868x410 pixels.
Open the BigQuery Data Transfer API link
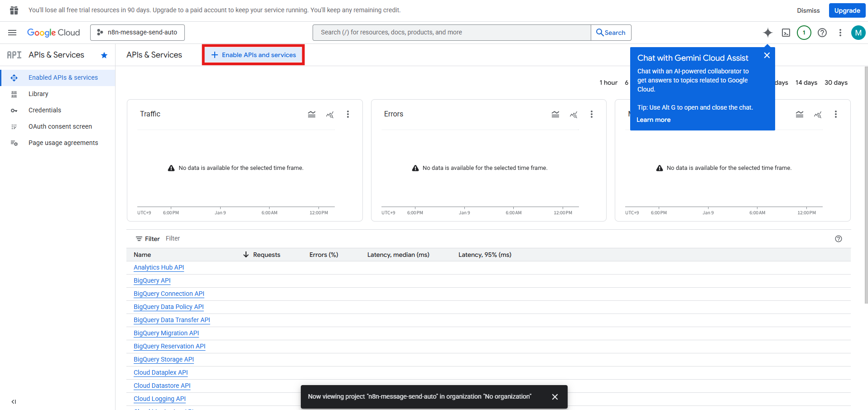click(x=172, y=320)
